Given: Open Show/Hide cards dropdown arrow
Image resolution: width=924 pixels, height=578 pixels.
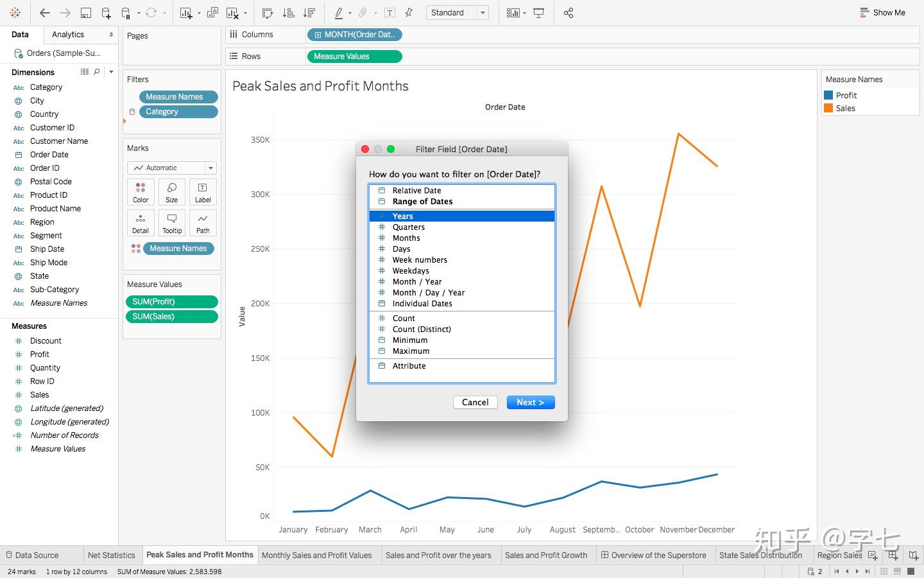Looking at the screenshot, I should point(525,13).
